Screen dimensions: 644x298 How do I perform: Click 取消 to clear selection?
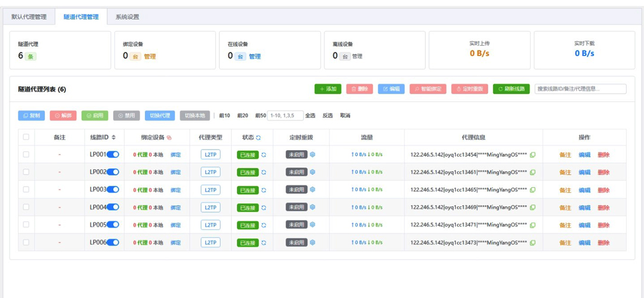tap(345, 116)
